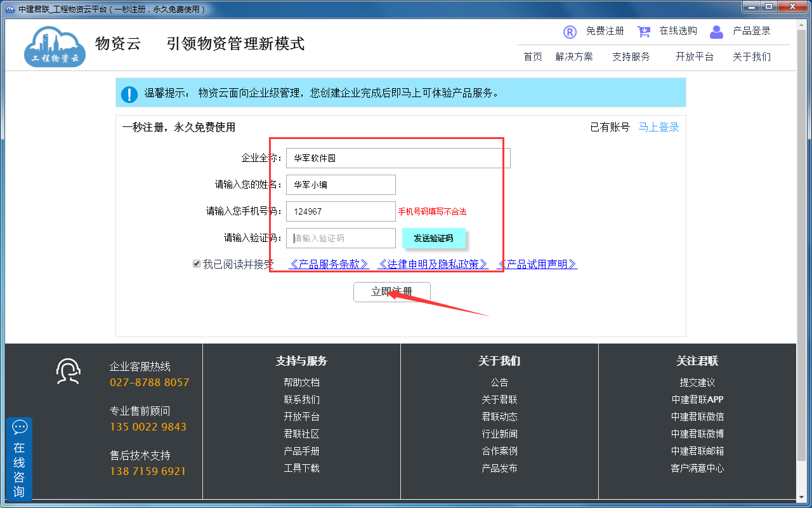The image size is (812, 508).
Task: Open the 支持服务 menu
Action: (631, 57)
